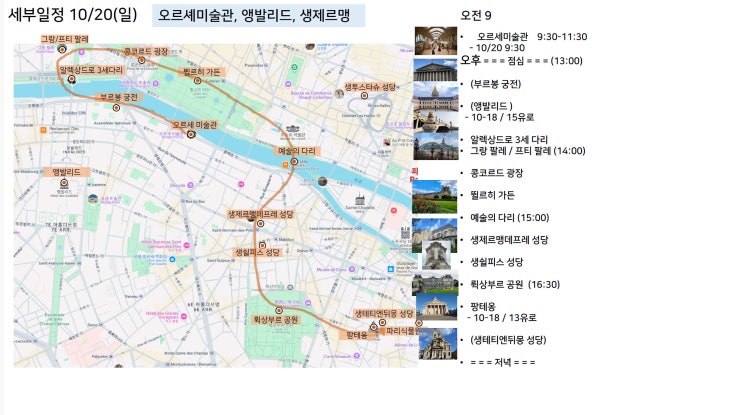This screenshot has height=415, width=743.
Task: Click the map pin under 오르세 미술관 label
Action: pos(190,134)
